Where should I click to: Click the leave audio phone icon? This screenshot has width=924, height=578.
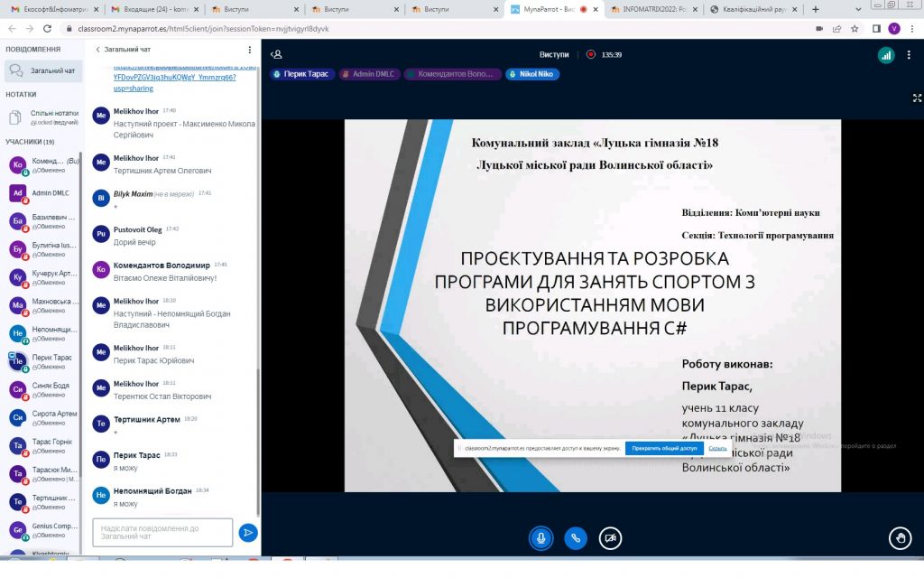tap(576, 537)
